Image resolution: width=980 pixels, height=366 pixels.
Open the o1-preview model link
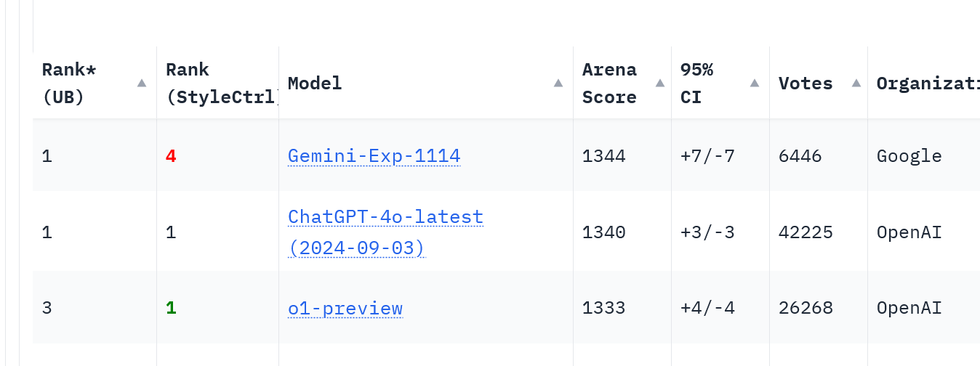(x=345, y=309)
